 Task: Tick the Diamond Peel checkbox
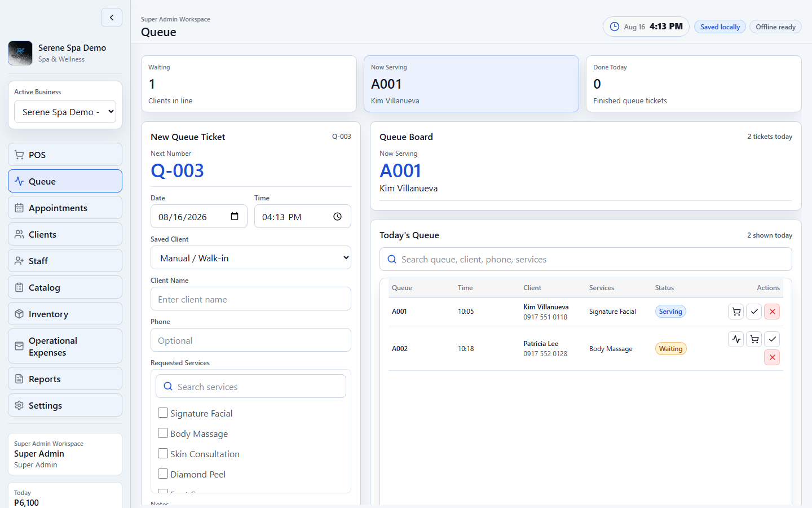click(163, 474)
